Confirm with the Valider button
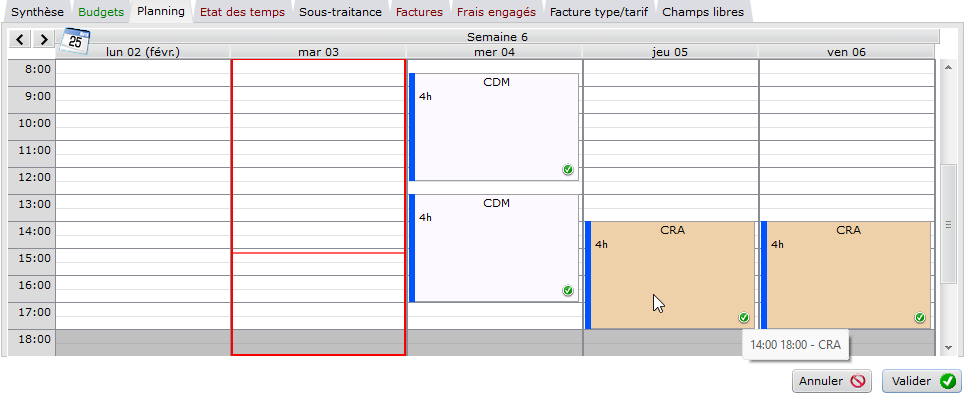The height and width of the screenshot is (400, 969). pyautogui.click(x=922, y=381)
